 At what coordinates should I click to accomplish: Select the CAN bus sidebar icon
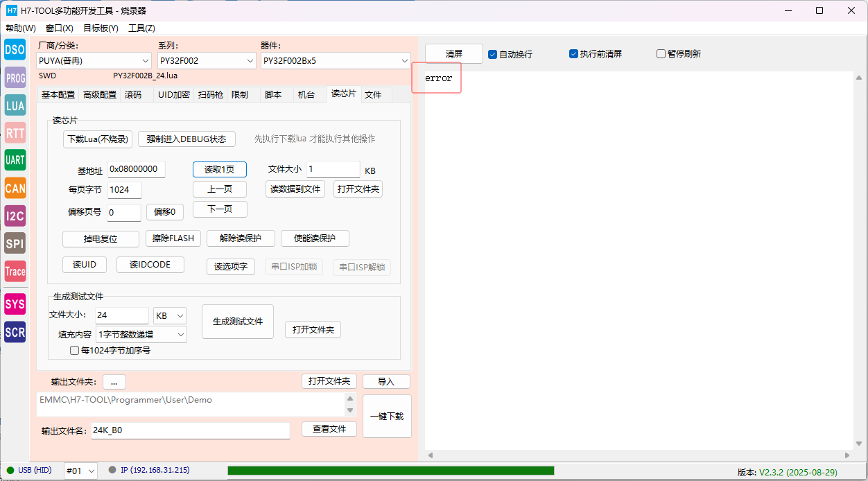(x=15, y=188)
